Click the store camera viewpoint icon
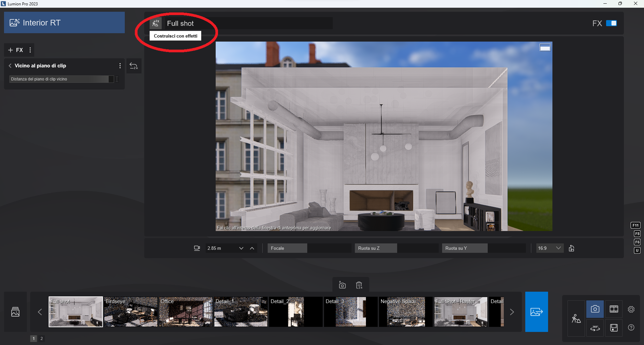 click(x=342, y=285)
